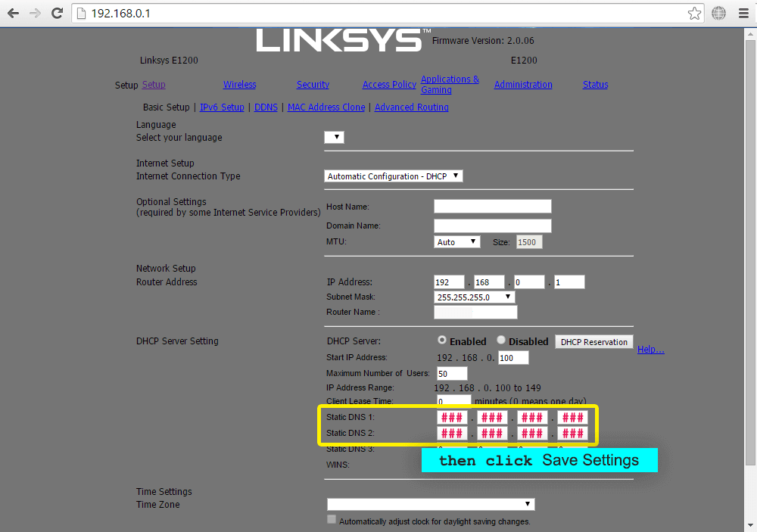Open the Administration tab
The width and height of the screenshot is (757, 532).
523,85
